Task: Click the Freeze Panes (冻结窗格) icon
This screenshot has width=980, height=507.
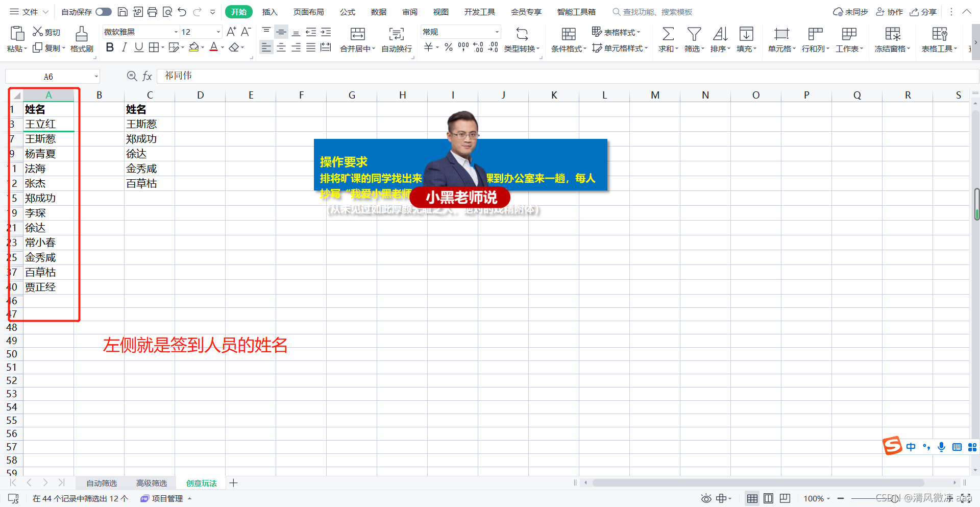Action: (893, 34)
